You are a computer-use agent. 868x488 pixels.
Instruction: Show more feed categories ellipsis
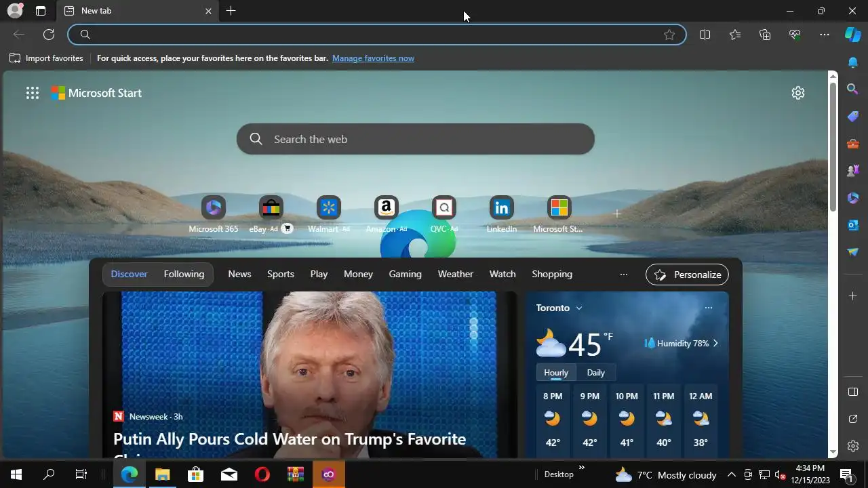624,274
